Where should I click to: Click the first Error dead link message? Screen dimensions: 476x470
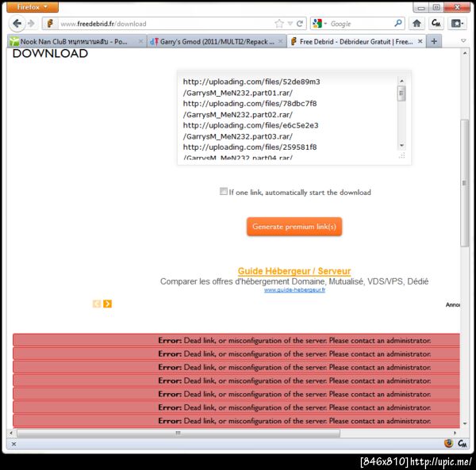pos(236,340)
